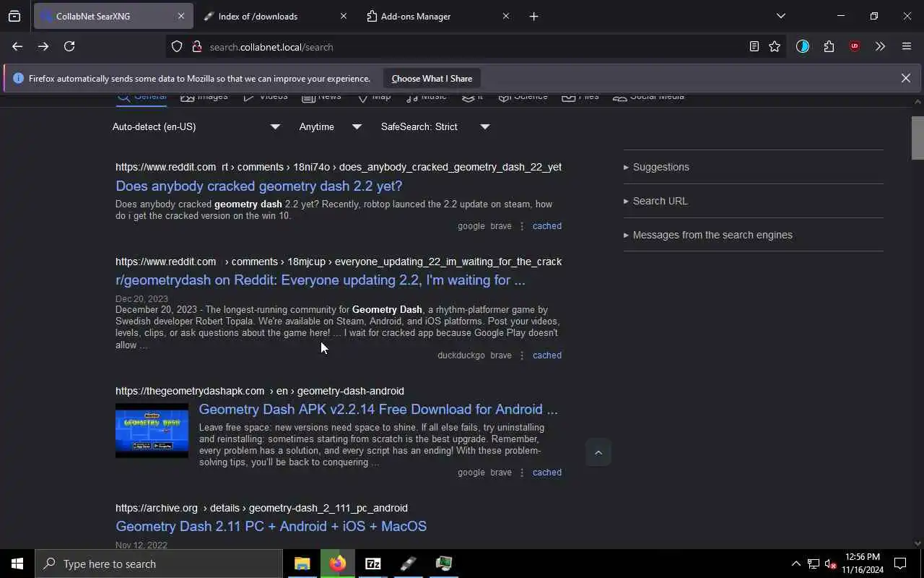Open Windows Start menu
This screenshot has width=924, height=578.
coord(17,564)
